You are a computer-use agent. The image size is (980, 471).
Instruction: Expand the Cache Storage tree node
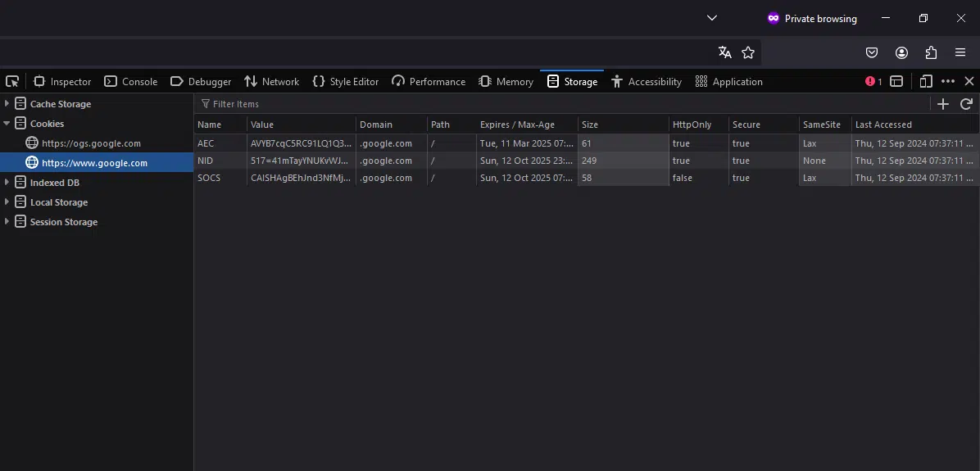[7, 104]
